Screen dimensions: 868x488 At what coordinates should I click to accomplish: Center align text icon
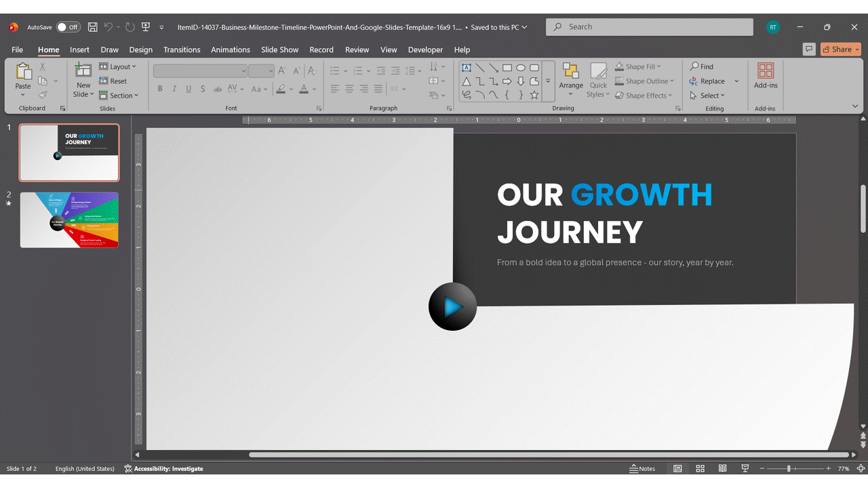(x=349, y=89)
